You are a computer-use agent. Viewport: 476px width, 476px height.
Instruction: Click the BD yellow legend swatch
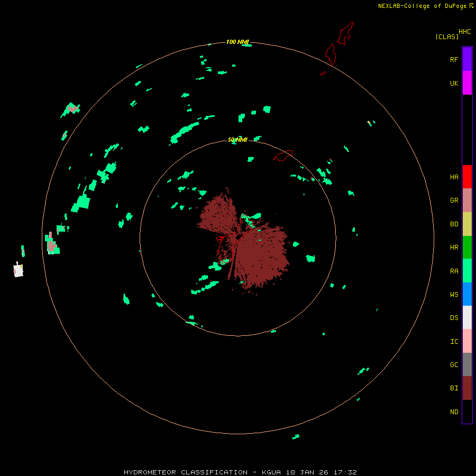[467, 224]
